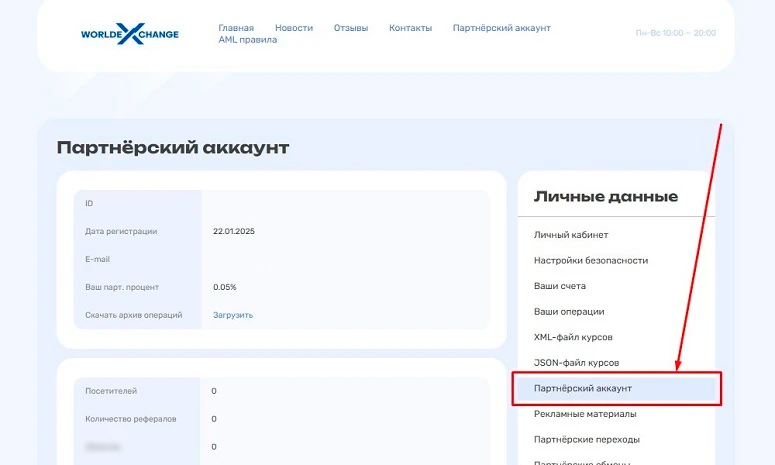Image resolution: width=775 pixels, height=465 pixels.
Task: Click the registration date value 22.01.2025
Action: (234, 231)
